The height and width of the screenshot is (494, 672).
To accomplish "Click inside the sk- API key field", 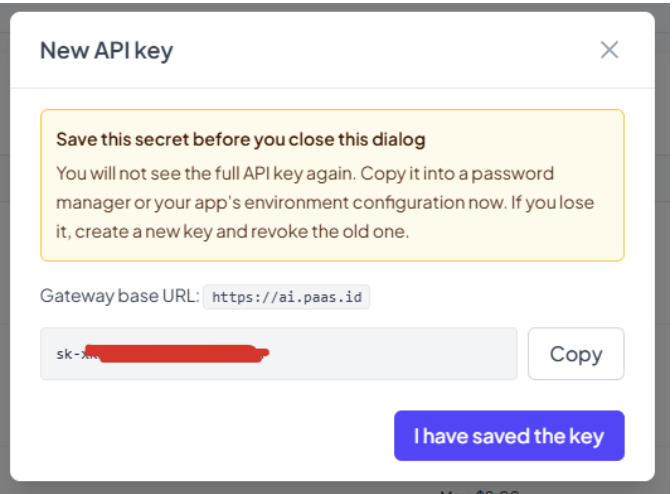I will tap(279, 354).
